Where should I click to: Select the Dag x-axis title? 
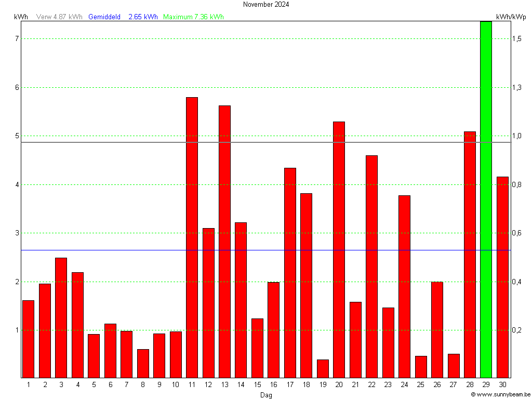(266, 395)
